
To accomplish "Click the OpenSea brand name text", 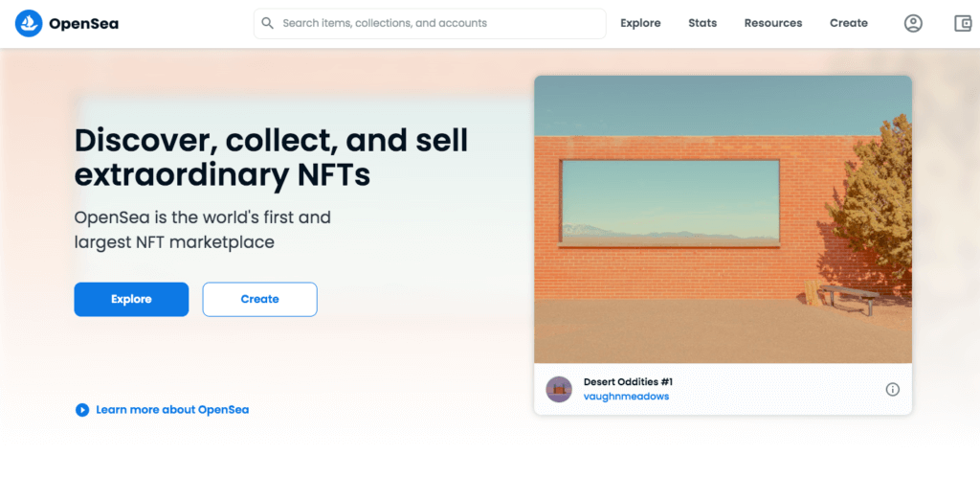I will pos(84,23).
